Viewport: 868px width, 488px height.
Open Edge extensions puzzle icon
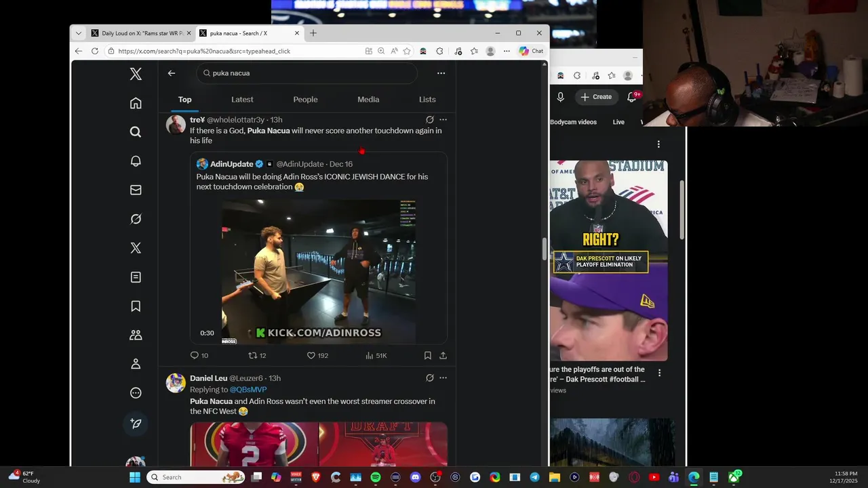439,51
